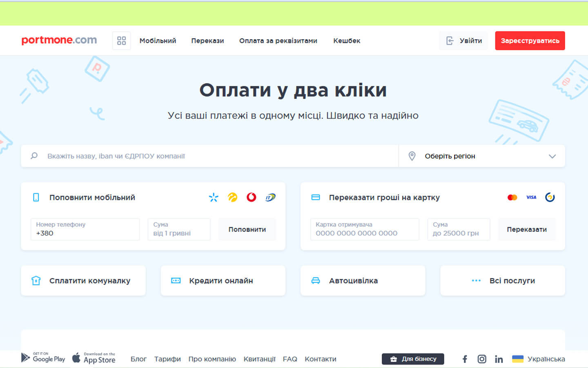This screenshot has height=368, width=588.
Task: Open the Контакти footer link
Action: pos(321,359)
